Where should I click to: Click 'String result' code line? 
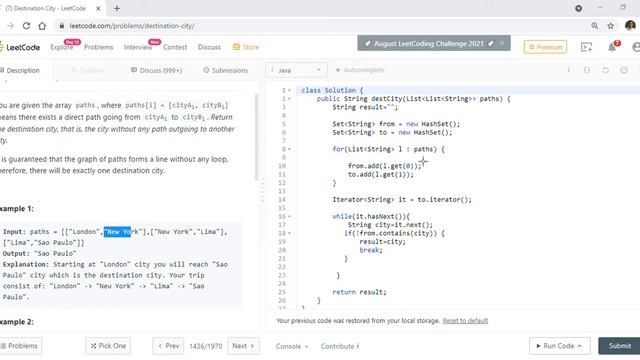[x=365, y=107]
